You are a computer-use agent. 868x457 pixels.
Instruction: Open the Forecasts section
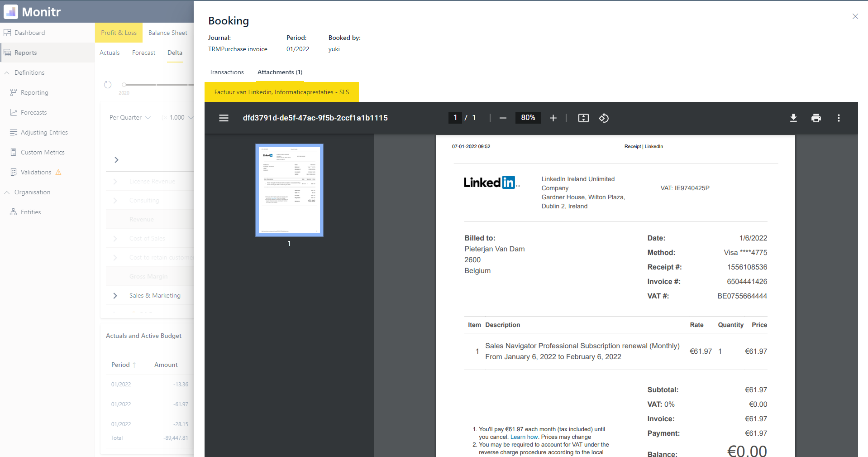(x=33, y=112)
